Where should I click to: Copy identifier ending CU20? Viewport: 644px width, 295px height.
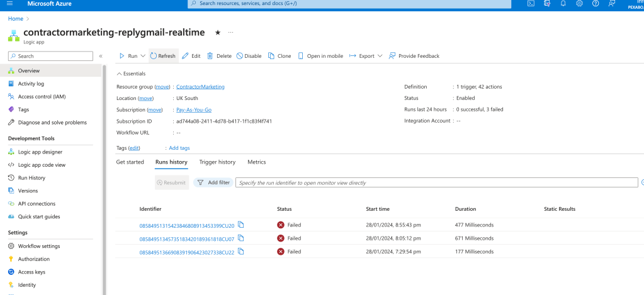click(241, 225)
